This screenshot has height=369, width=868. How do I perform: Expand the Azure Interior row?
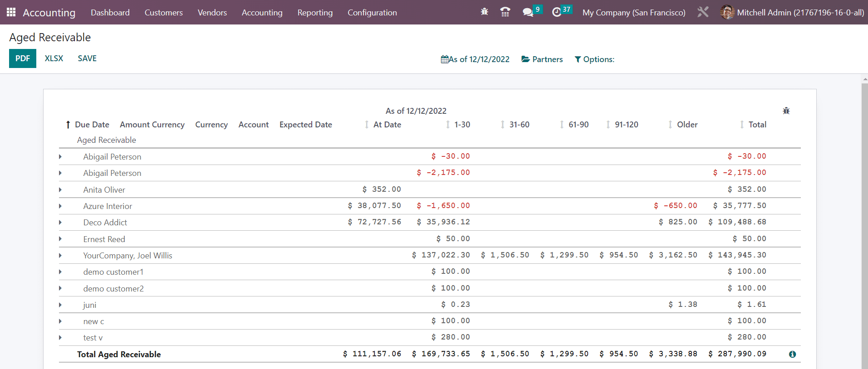tap(60, 206)
